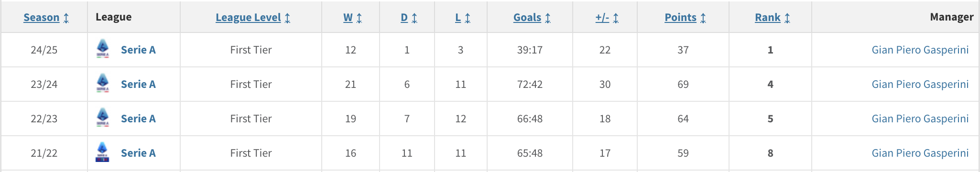Sort by Points column header
980x172 pixels.
click(681, 18)
